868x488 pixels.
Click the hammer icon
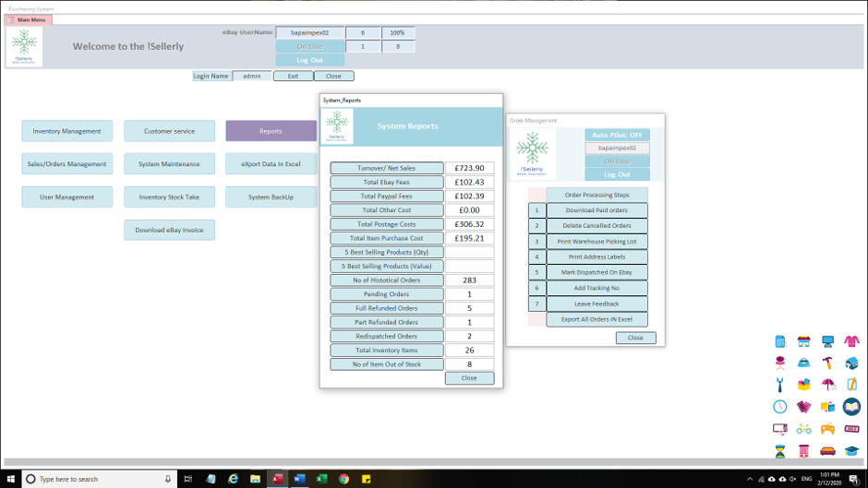tap(827, 363)
